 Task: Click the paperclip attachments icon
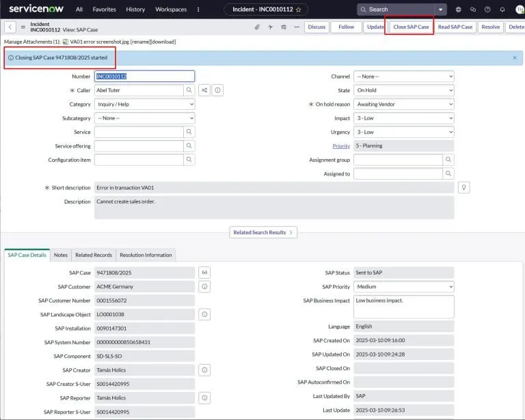pyautogui.click(x=257, y=27)
